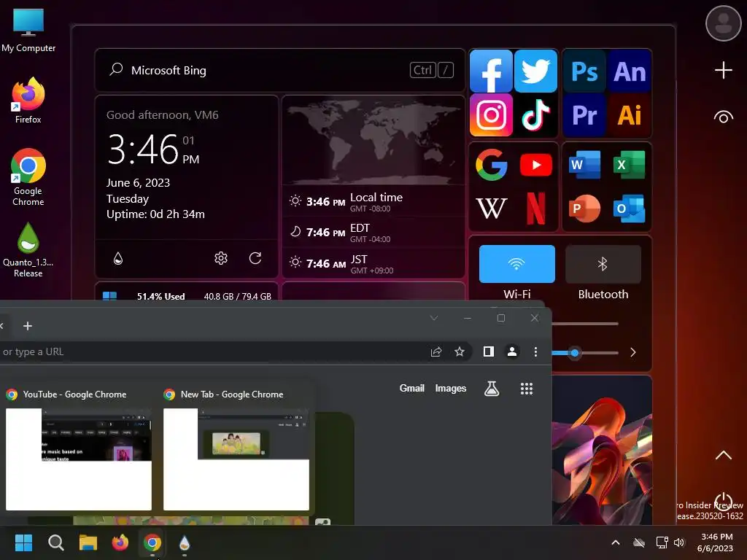747x560 pixels.
Task: Launch Adobe Animate from the An tile
Action: [x=630, y=71]
